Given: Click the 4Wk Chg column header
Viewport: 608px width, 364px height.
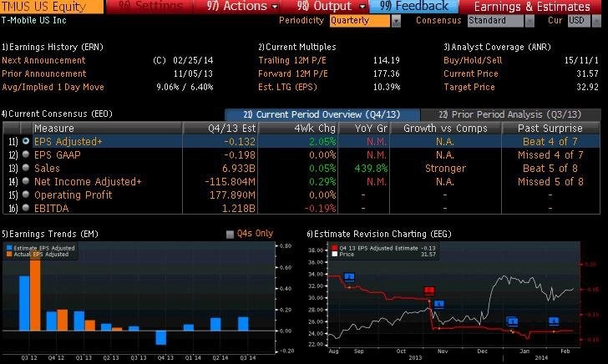Looking at the screenshot, I should tap(298, 128).
